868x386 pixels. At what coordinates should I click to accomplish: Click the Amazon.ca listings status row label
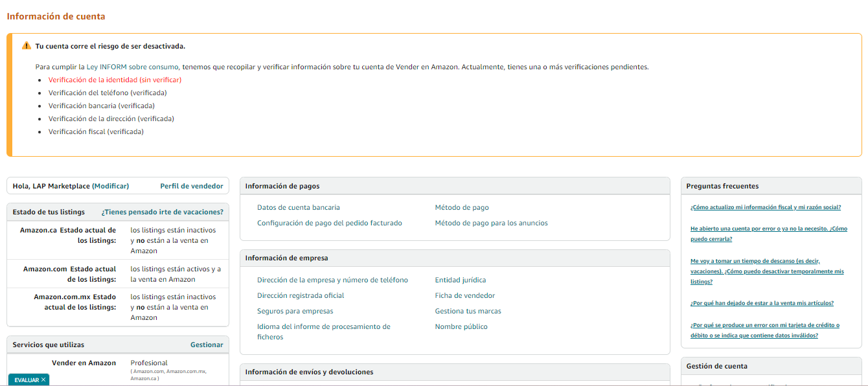[x=68, y=235]
